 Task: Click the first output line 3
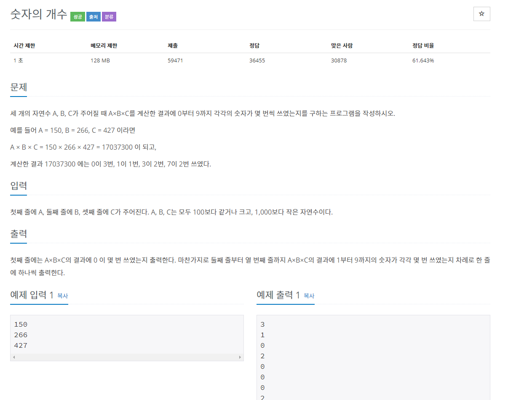pos(263,325)
